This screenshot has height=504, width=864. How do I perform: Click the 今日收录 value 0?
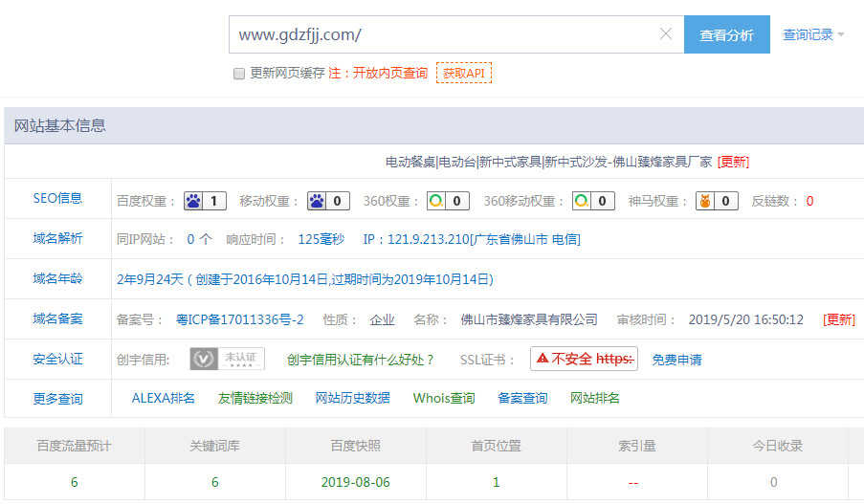774,482
